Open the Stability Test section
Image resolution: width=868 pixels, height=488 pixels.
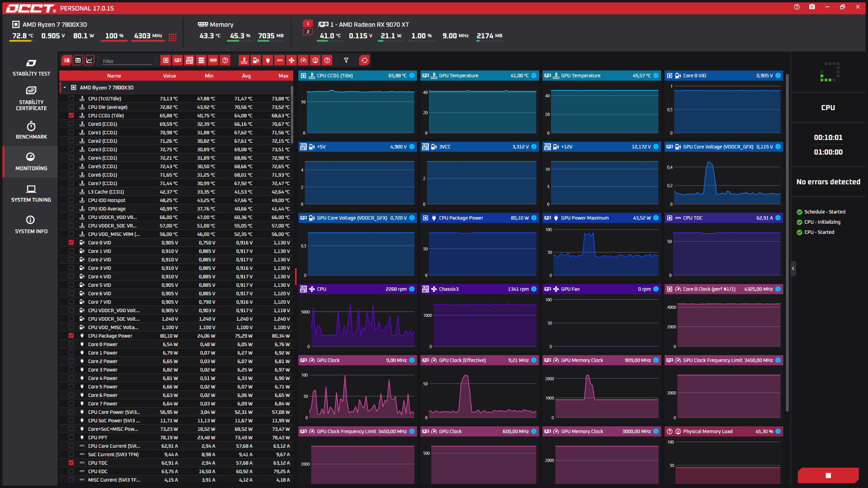tap(31, 68)
